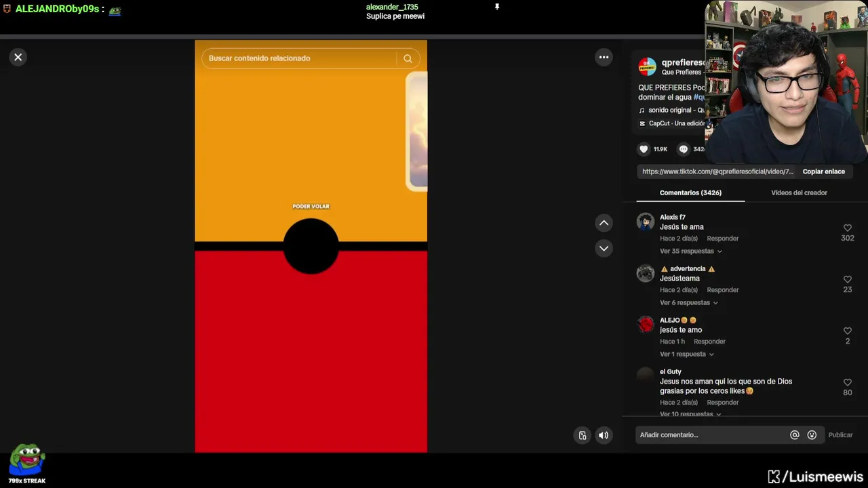Image resolution: width=868 pixels, height=488 pixels.
Task: Open advertencia user's avatar
Action: (646, 273)
